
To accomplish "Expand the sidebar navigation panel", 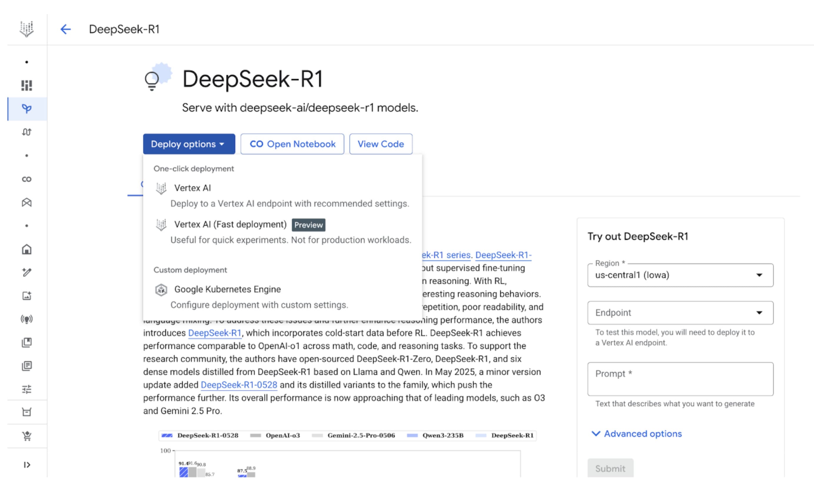I will click(x=27, y=465).
